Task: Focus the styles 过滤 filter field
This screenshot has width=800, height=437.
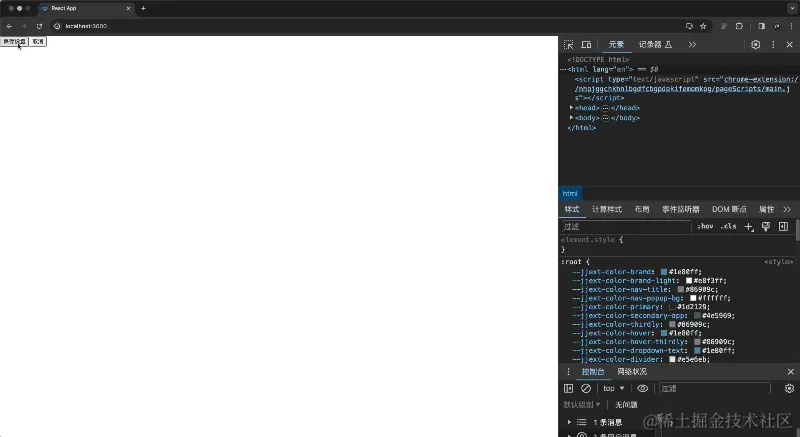Action: [626, 226]
